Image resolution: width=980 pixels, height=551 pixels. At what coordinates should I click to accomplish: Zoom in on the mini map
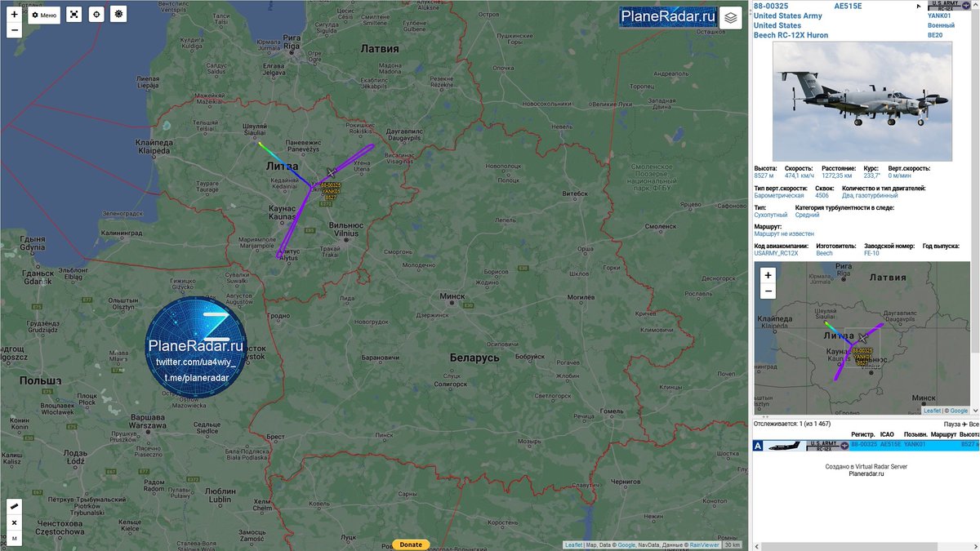click(768, 275)
